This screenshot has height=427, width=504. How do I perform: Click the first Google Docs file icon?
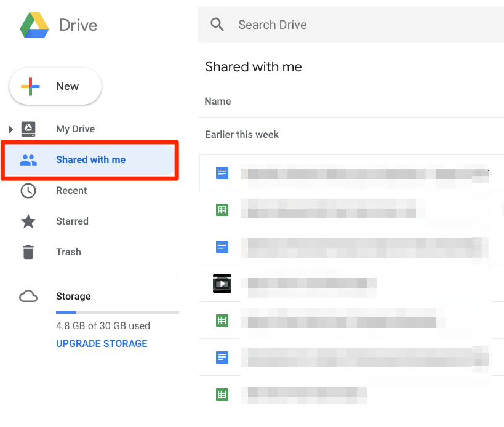point(222,173)
